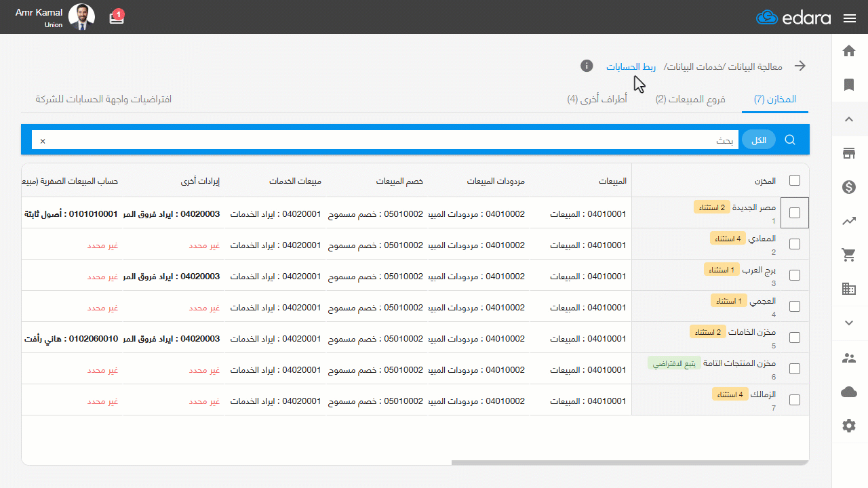Click the خدمات البيانات breadcrumb link
The height and width of the screenshot is (488, 868).
(x=695, y=66)
